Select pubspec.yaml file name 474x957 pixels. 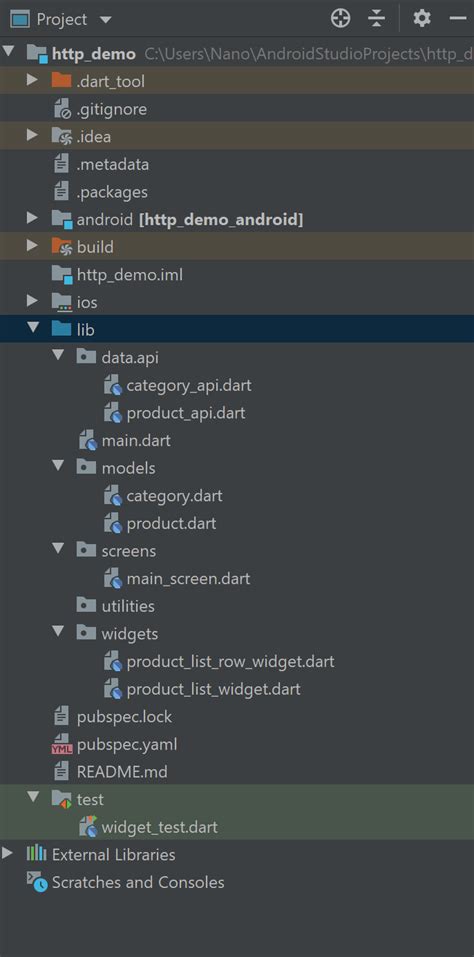127,745
